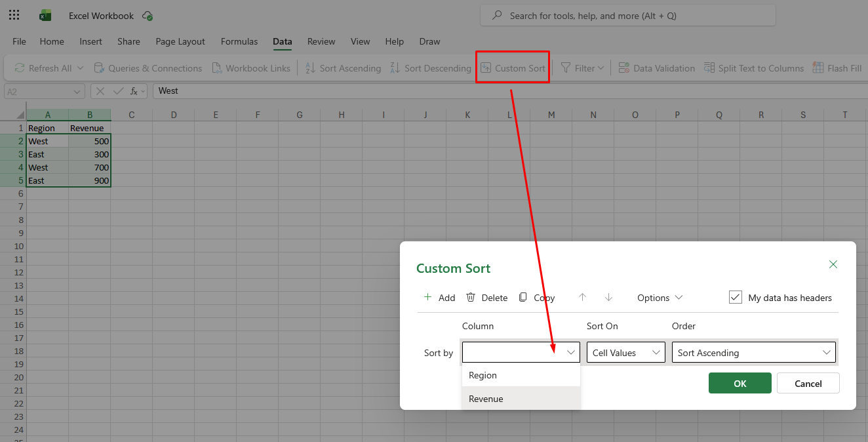Click the formula bar showing West

[509, 91]
